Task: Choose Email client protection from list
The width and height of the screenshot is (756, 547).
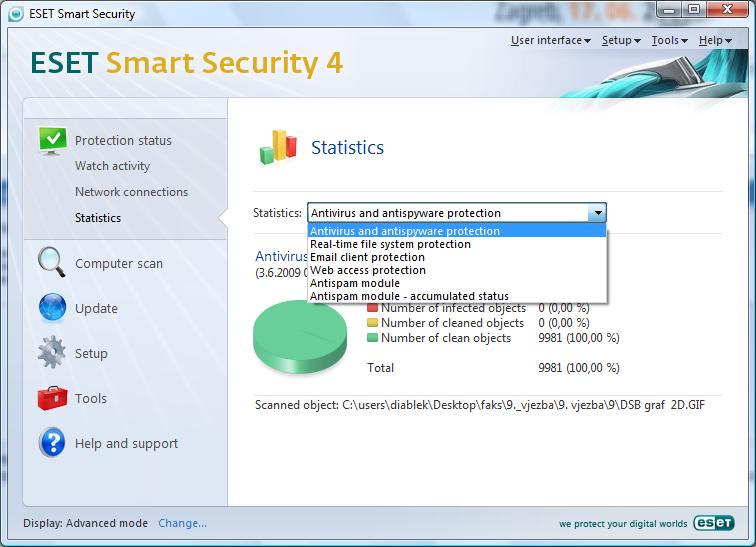Action: point(367,257)
